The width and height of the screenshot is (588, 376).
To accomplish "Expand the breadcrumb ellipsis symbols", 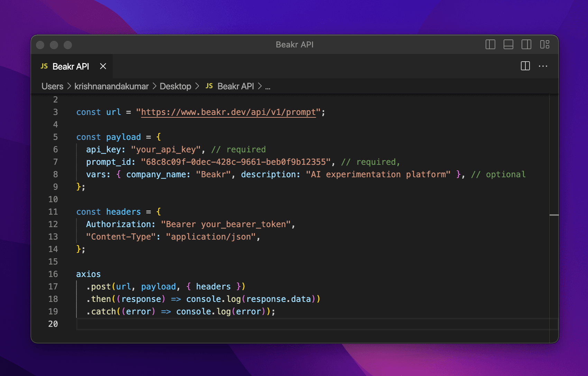I will [268, 87].
